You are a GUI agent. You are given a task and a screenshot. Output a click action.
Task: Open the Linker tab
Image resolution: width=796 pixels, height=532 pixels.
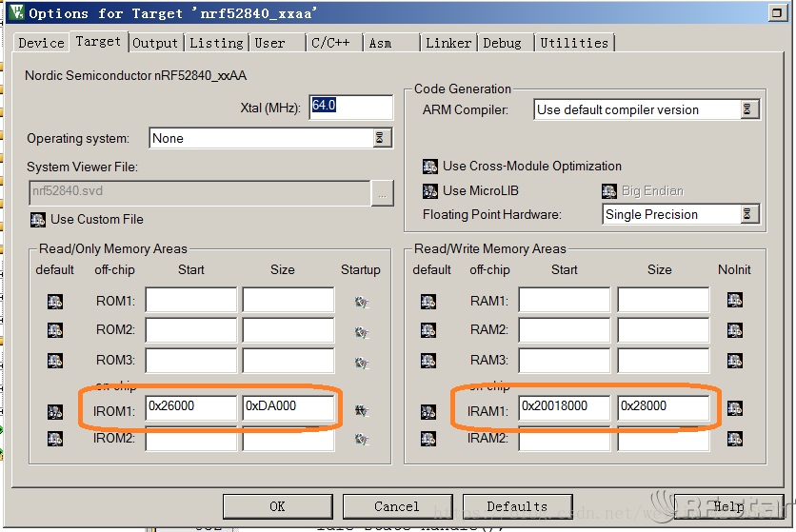coord(448,43)
